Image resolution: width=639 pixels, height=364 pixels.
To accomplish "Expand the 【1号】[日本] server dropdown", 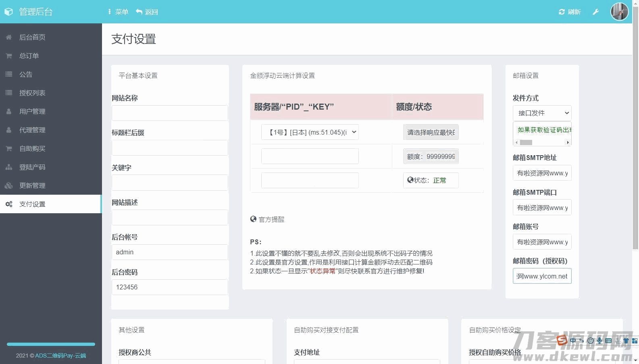I will [x=310, y=132].
